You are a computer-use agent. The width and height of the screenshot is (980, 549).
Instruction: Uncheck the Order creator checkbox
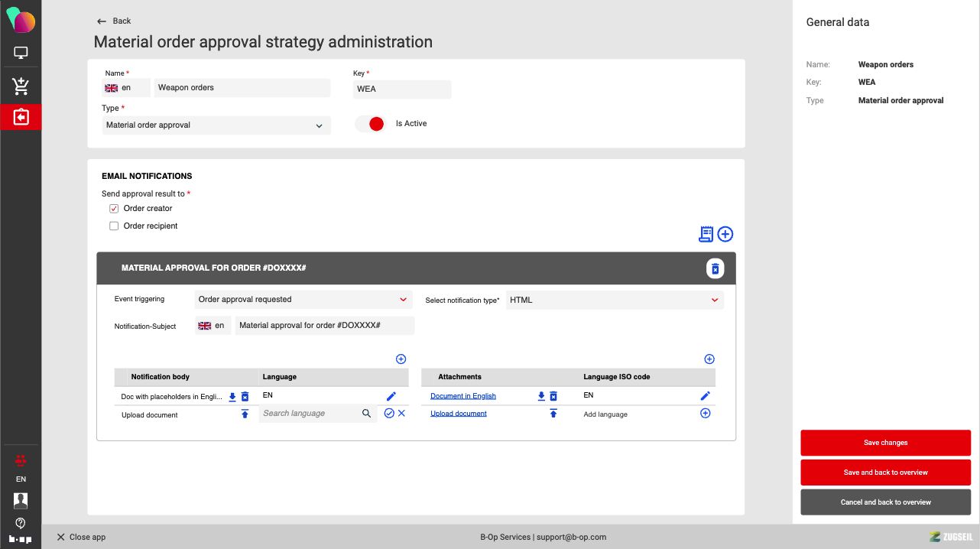click(x=114, y=209)
